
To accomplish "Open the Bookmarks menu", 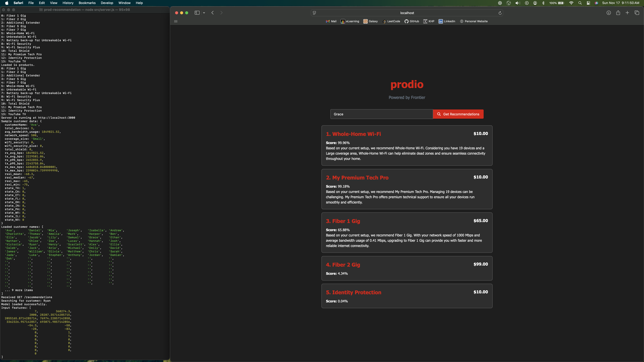I will (87, 3).
